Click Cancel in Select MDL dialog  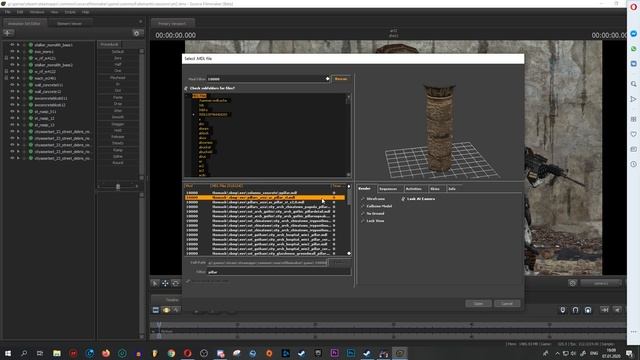[x=507, y=304]
